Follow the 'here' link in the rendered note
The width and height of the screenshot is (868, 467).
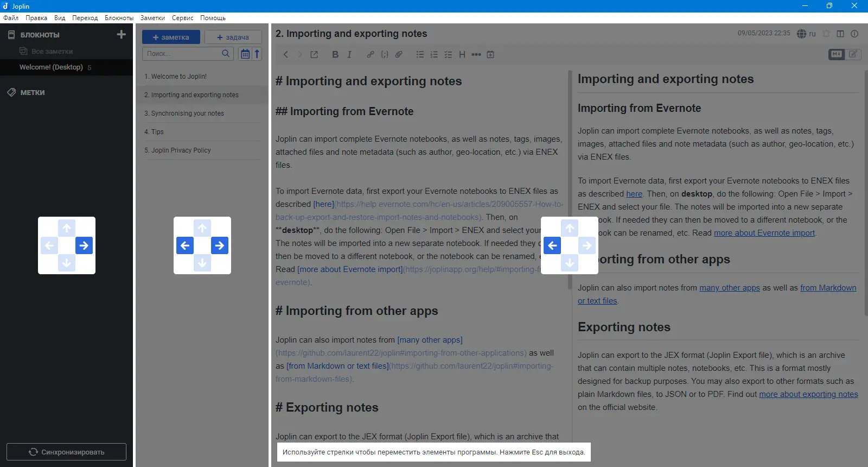(634, 194)
